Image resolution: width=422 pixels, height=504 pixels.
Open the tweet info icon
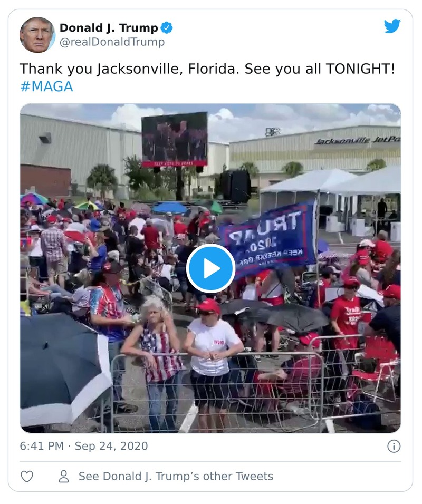point(394,446)
